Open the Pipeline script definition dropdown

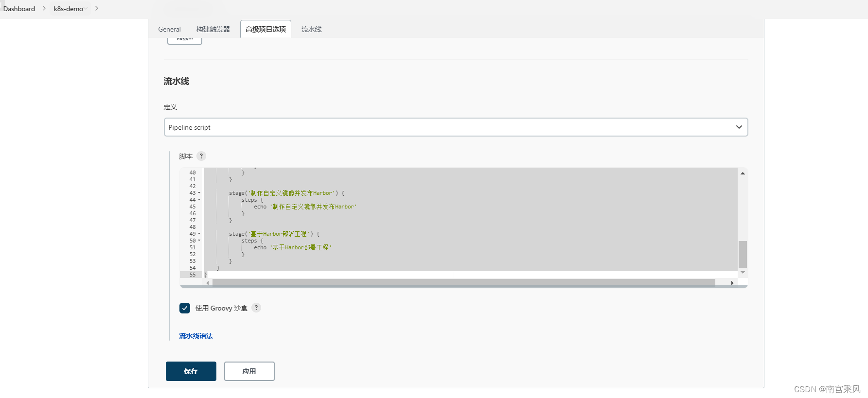(x=456, y=127)
